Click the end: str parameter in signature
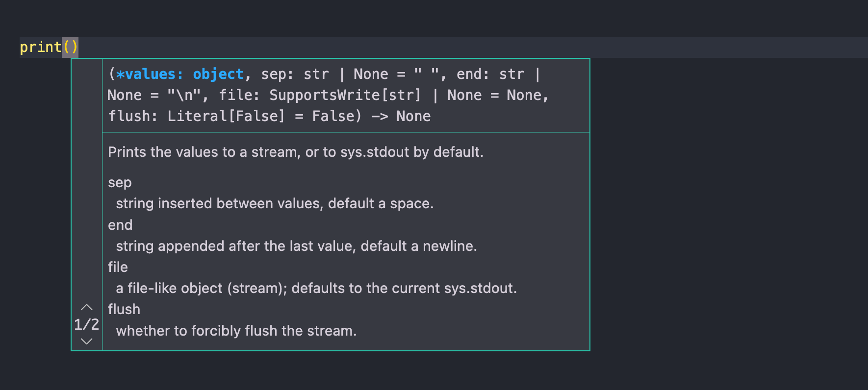This screenshot has width=868, height=390. [490, 74]
